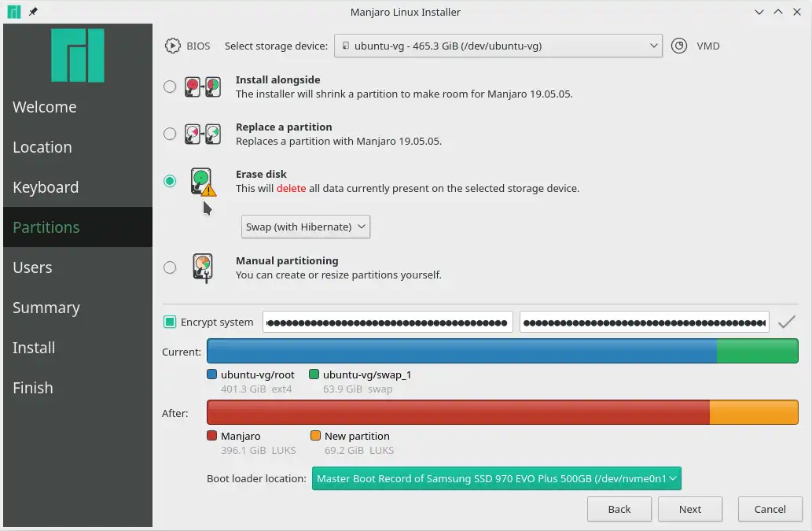Click the '63.9 GiB swap' size text
812x531 pixels.
click(x=358, y=389)
